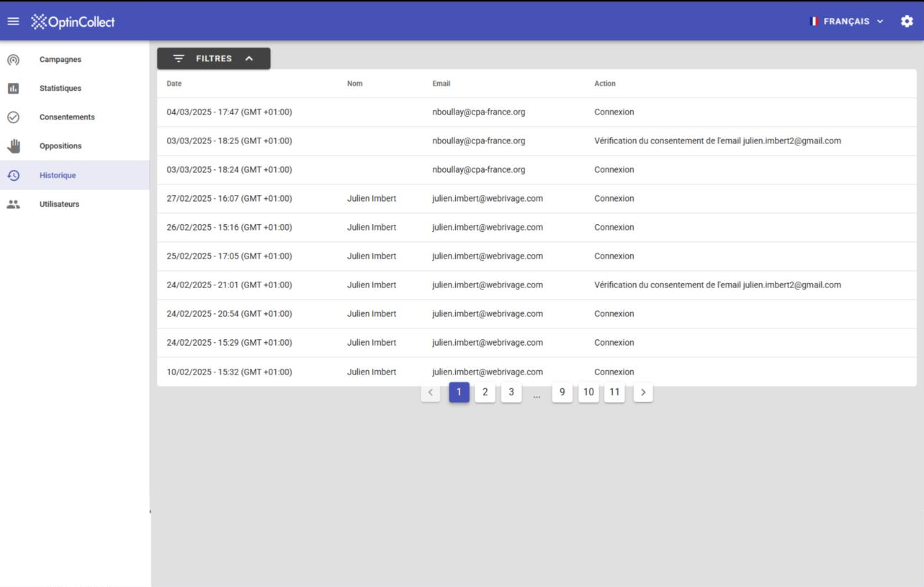The image size is (924, 587).
Task: Open settings via the gear icon
Action: point(907,22)
